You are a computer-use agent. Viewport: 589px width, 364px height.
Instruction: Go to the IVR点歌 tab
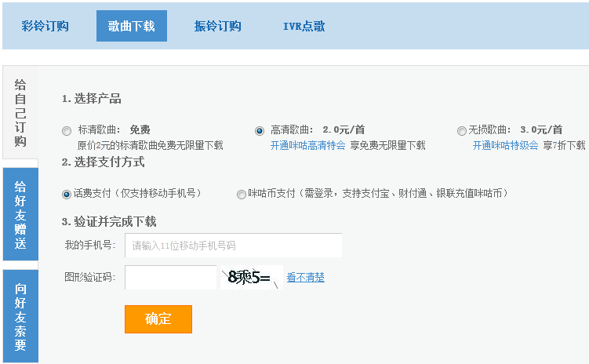[x=304, y=26]
